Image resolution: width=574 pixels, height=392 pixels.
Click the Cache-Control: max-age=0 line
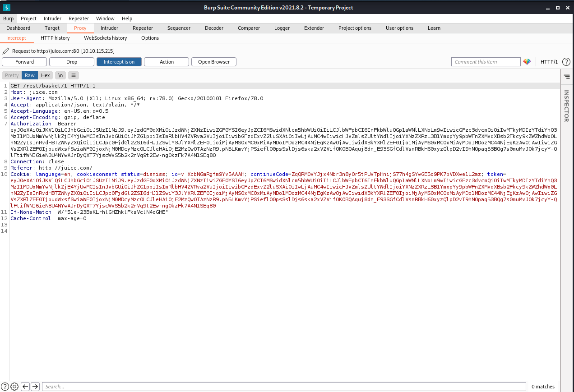[x=48, y=218]
